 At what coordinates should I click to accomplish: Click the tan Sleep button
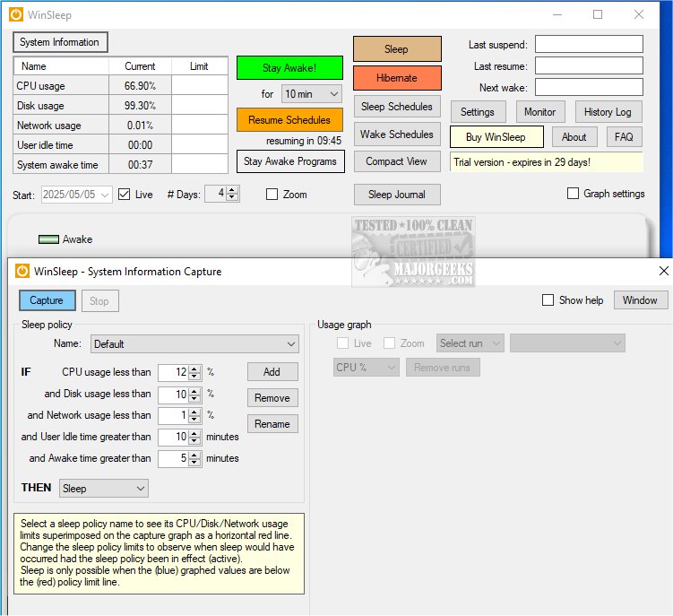[397, 49]
